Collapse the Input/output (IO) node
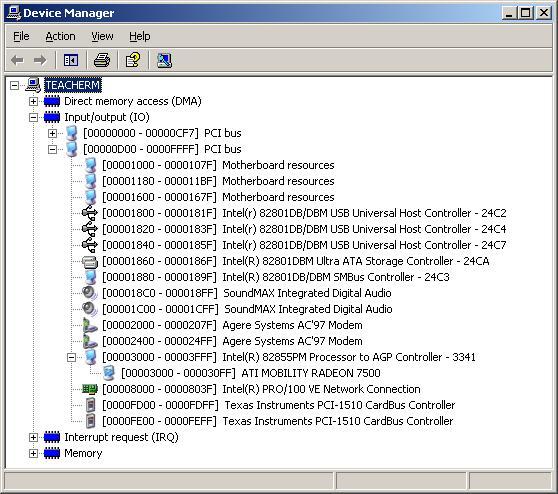This screenshot has width=558, height=494. [x=33, y=117]
